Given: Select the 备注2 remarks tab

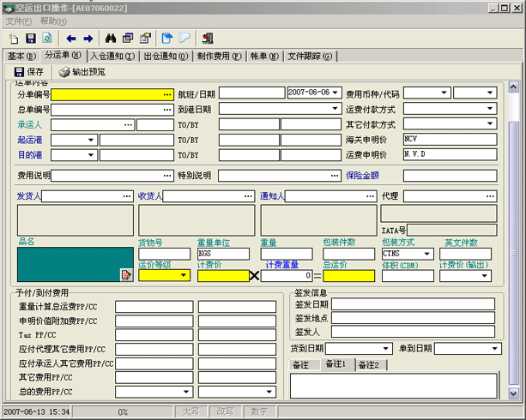Looking at the screenshot, I should (x=369, y=364).
